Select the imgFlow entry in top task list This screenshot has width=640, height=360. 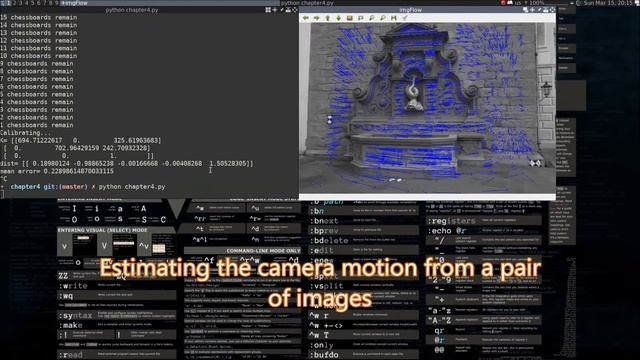(169, 3)
